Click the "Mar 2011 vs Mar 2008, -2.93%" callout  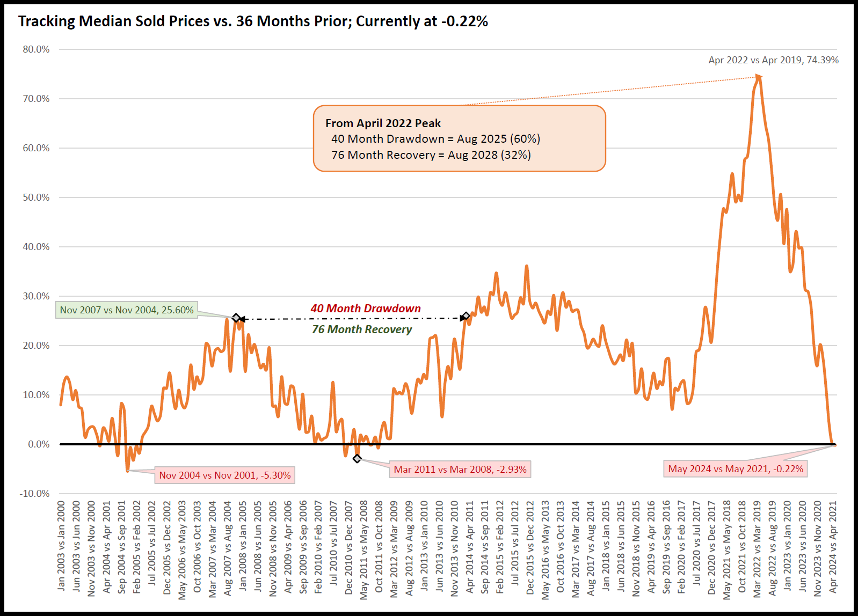tap(460, 470)
